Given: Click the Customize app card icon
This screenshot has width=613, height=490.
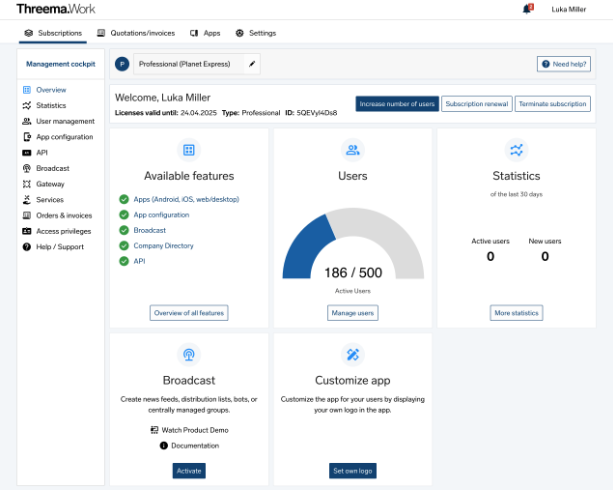Looking at the screenshot, I should [353, 355].
